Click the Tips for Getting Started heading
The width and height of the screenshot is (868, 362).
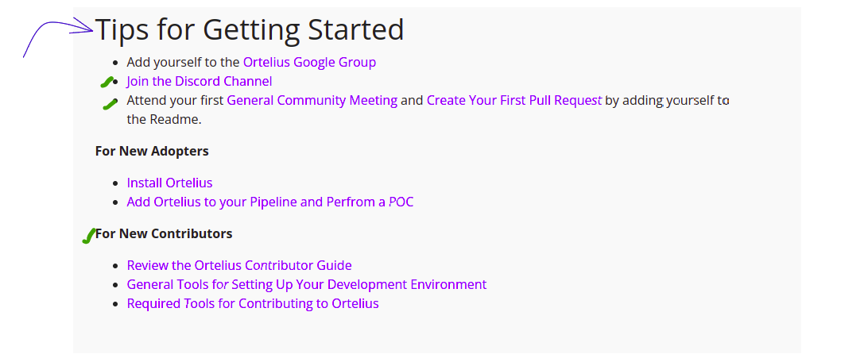tap(250, 30)
